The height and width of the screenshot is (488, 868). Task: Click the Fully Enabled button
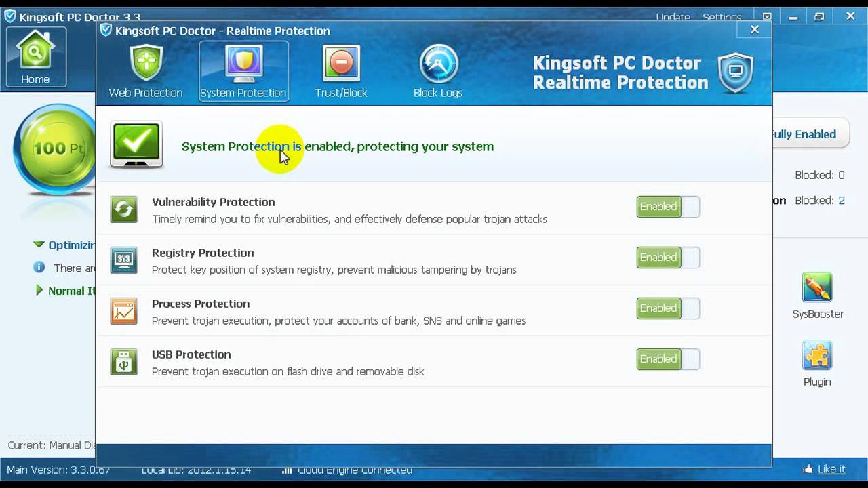pyautogui.click(x=810, y=134)
